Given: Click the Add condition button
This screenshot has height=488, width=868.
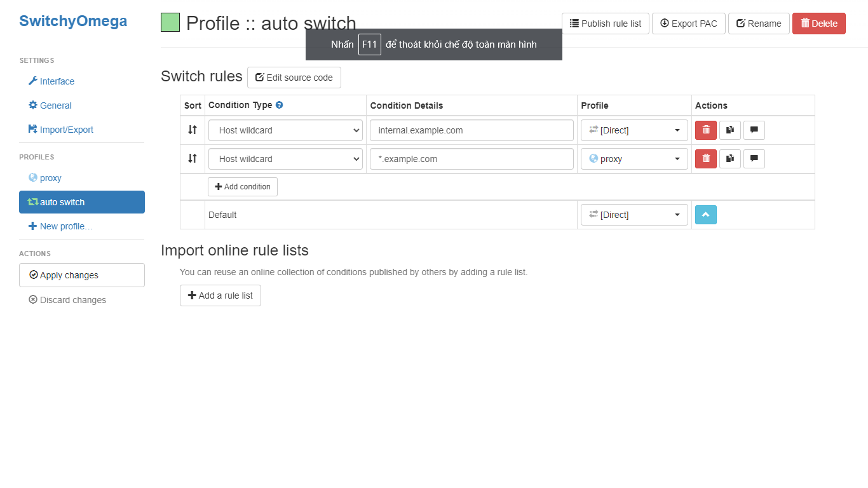Looking at the screenshot, I should pyautogui.click(x=243, y=187).
